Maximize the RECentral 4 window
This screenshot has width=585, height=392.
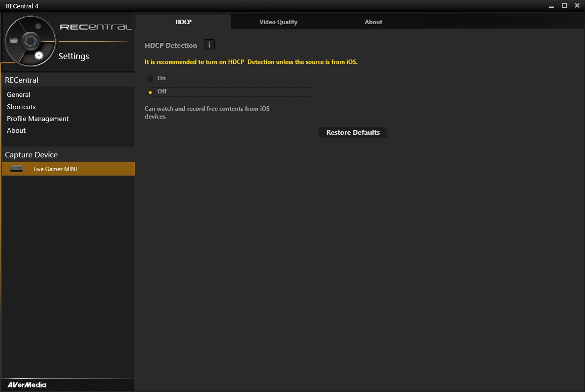pyautogui.click(x=564, y=5)
